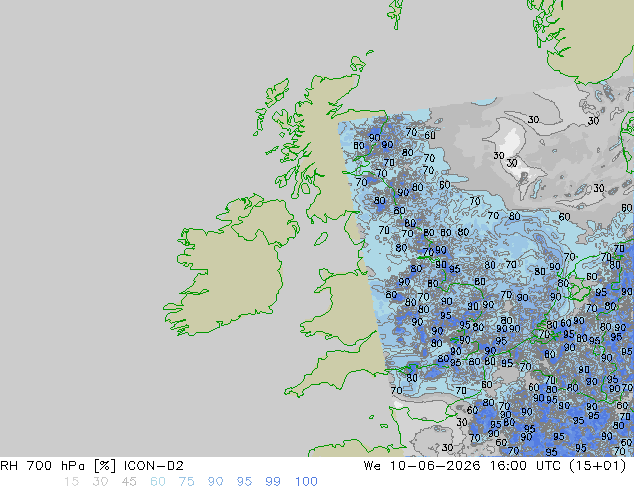Click the '[%]' unit label

coord(105,466)
